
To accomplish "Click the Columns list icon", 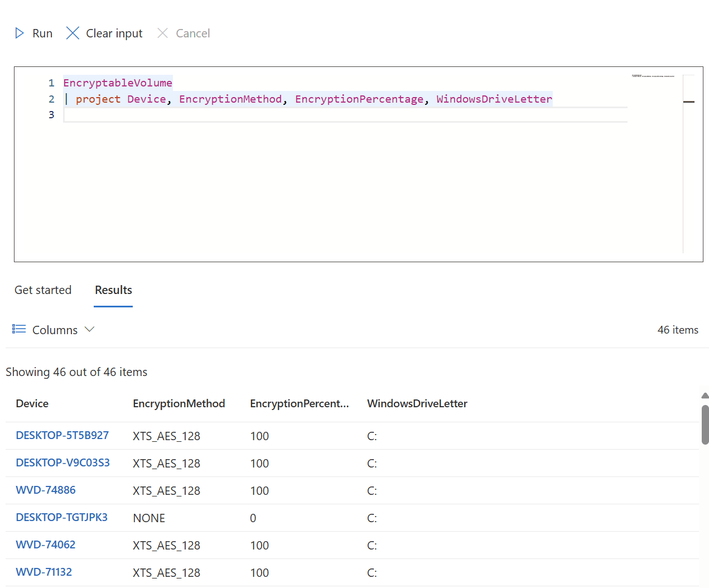I will (19, 330).
